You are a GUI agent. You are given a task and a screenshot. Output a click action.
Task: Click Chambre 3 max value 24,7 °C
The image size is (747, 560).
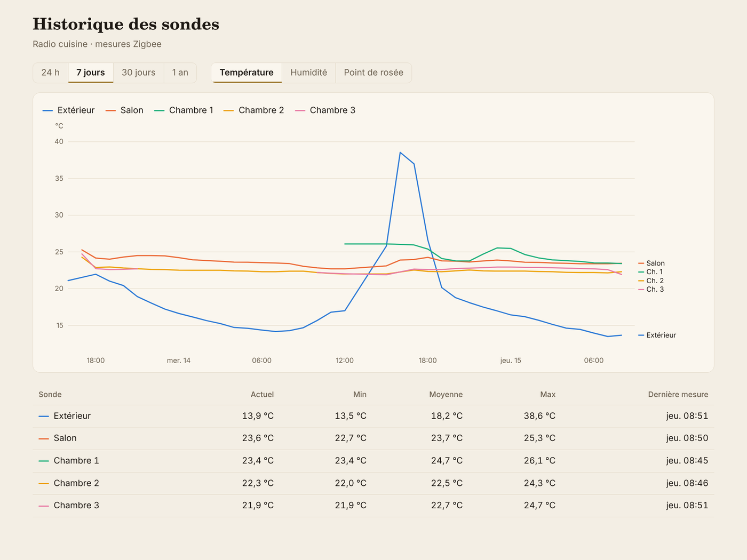pyautogui.click(x=539, y=506)
